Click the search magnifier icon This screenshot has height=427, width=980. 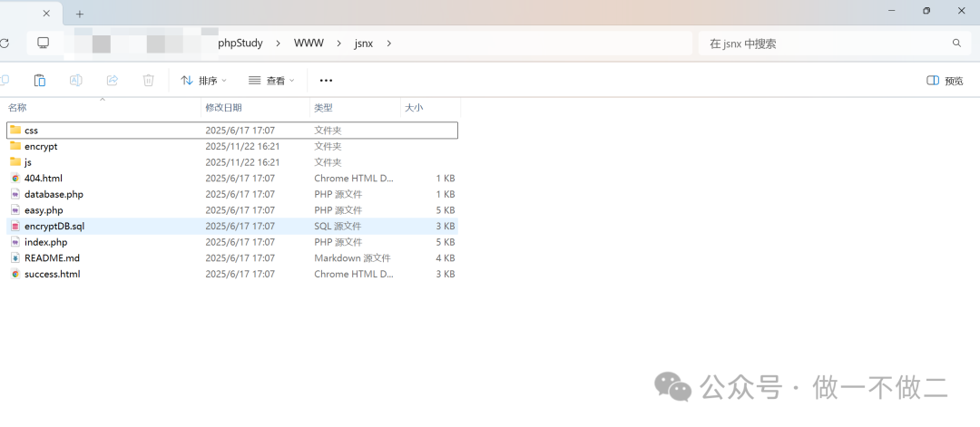click(x=956, y=44)
